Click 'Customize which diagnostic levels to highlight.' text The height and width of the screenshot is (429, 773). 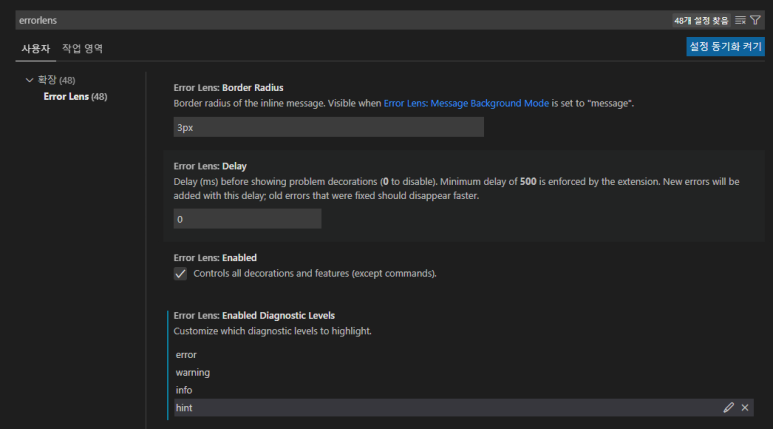[272, 331]
